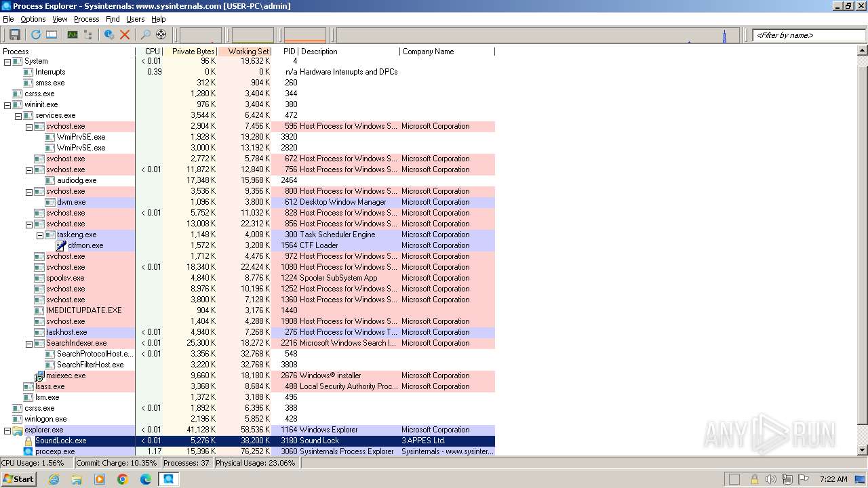Click the taskbar clock showing 7:22 AM
Viewport: 868px width, 488px height.
(833, 479)
